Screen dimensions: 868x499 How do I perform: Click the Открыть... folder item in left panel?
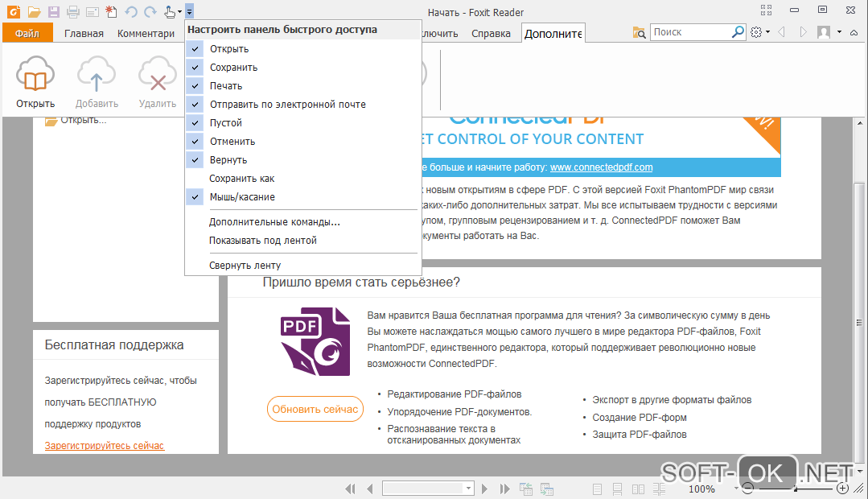[x=76, y=120]
